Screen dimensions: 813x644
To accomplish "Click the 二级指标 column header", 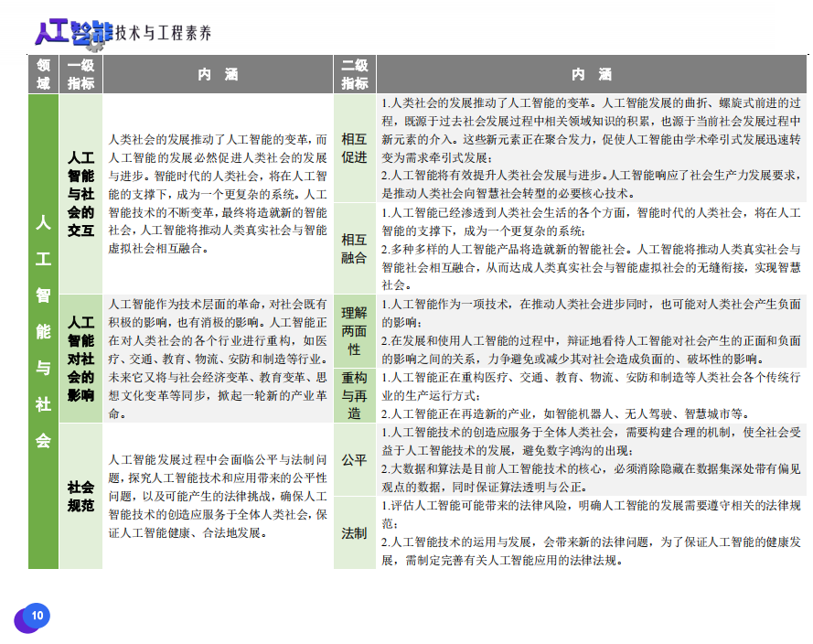I will point(354,74).
